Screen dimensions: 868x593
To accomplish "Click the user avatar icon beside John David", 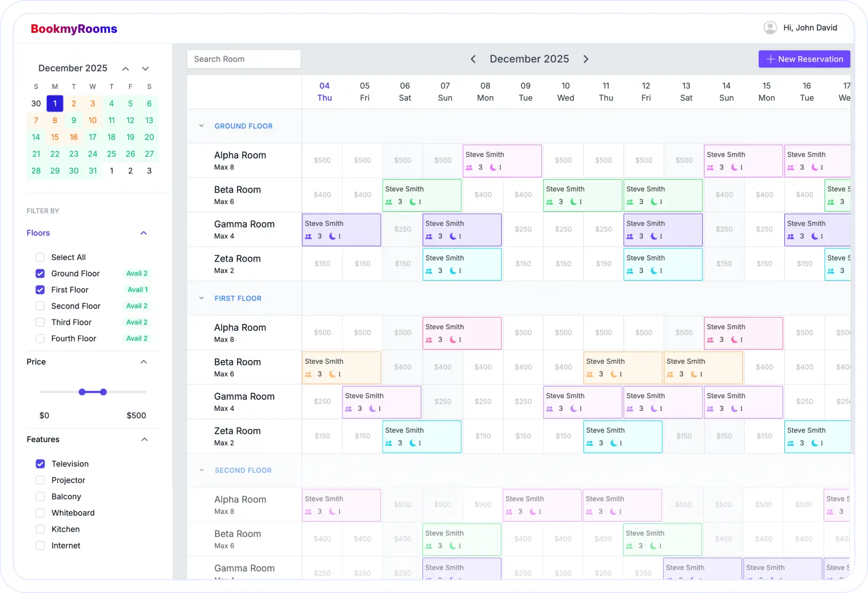I will pos(770,28).
